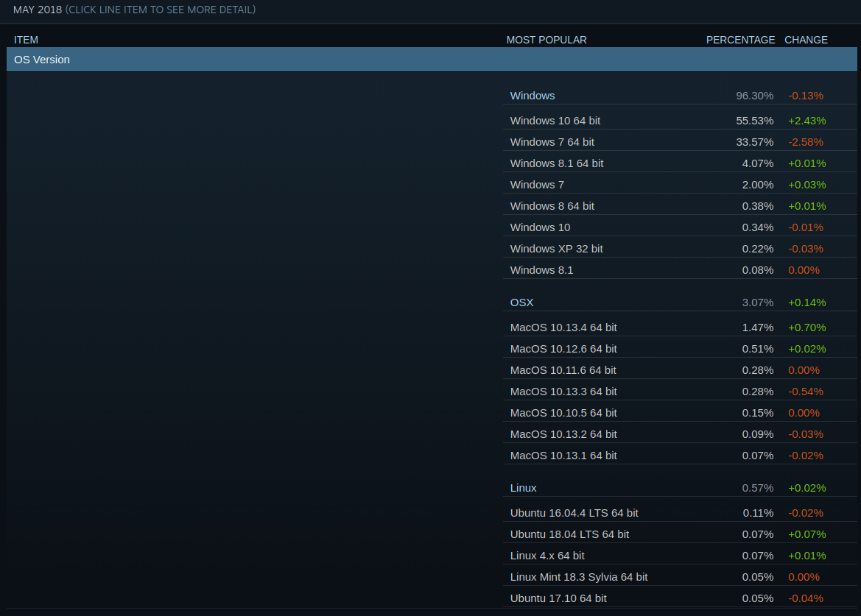861x616 pixels.
Task: Select the Windows 7 64 bit row
Action: coord(680,142)
